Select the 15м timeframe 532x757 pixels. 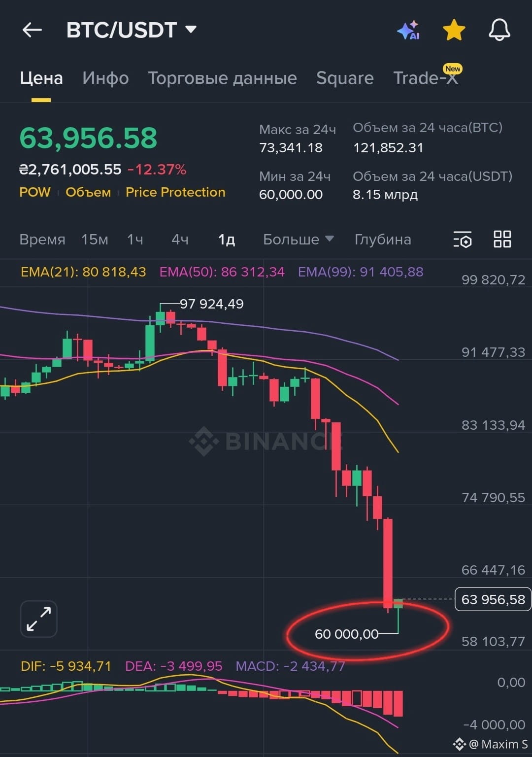(95, 240)
